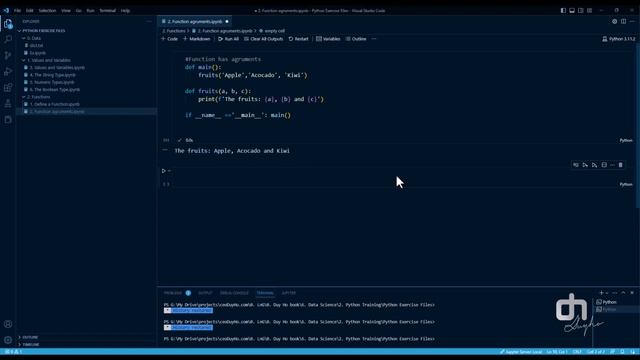Image resolution: width=640 pixels, height=360 pixels.
Task: Delete the active cell with trash icon
Action: (620, 165)
